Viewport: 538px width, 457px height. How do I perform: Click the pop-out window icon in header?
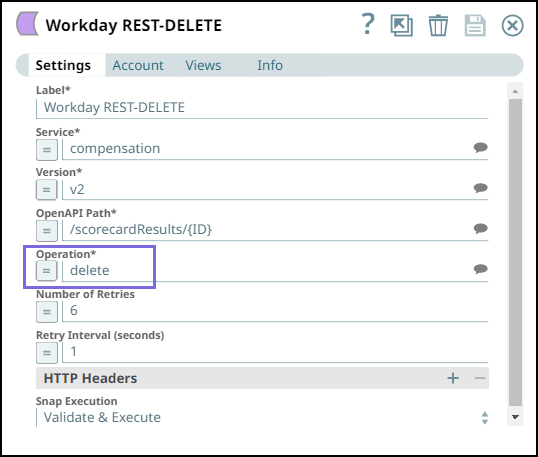pyautogui.click(x=401, y=25)
